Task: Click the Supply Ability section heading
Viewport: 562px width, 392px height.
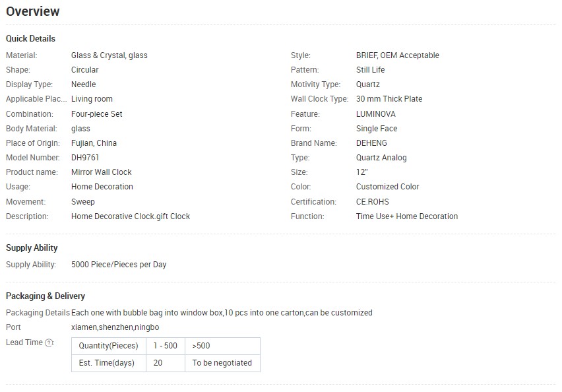Action: tap(32, 248)
